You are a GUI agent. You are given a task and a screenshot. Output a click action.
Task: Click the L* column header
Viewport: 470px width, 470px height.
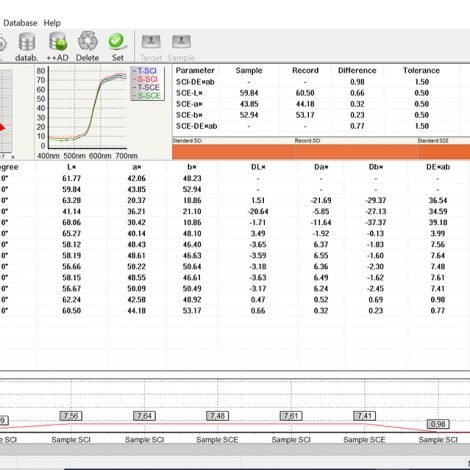(71, 167)
